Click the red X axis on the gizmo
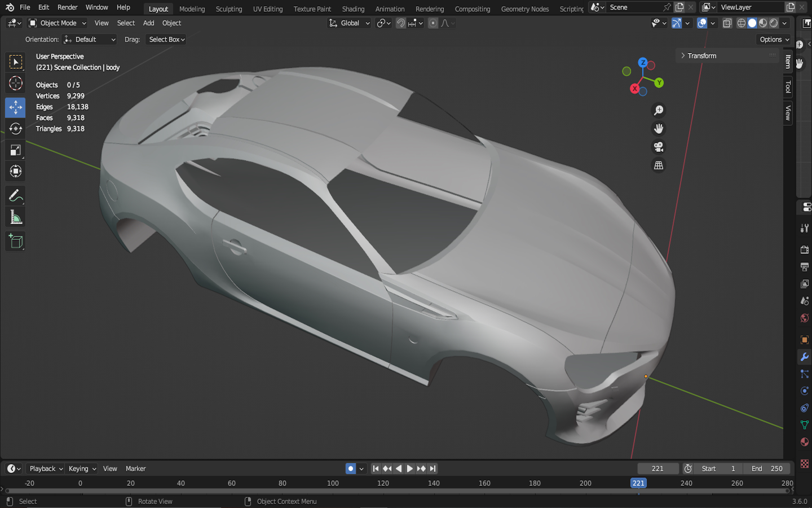 (635, 89)
